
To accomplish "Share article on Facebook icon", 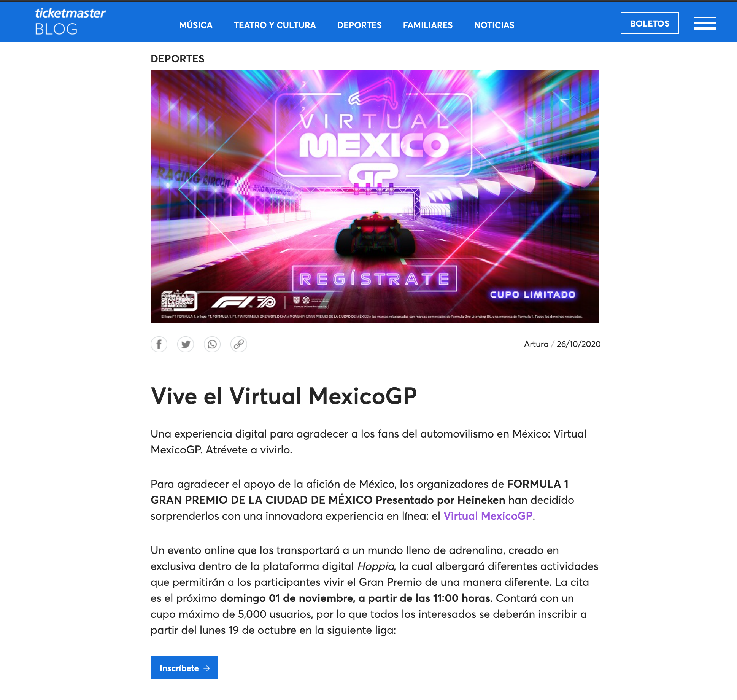I will point(159,344).
